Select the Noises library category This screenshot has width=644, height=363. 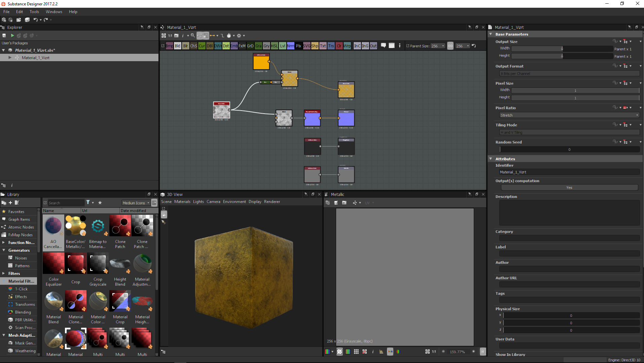[x=21, y=258]
